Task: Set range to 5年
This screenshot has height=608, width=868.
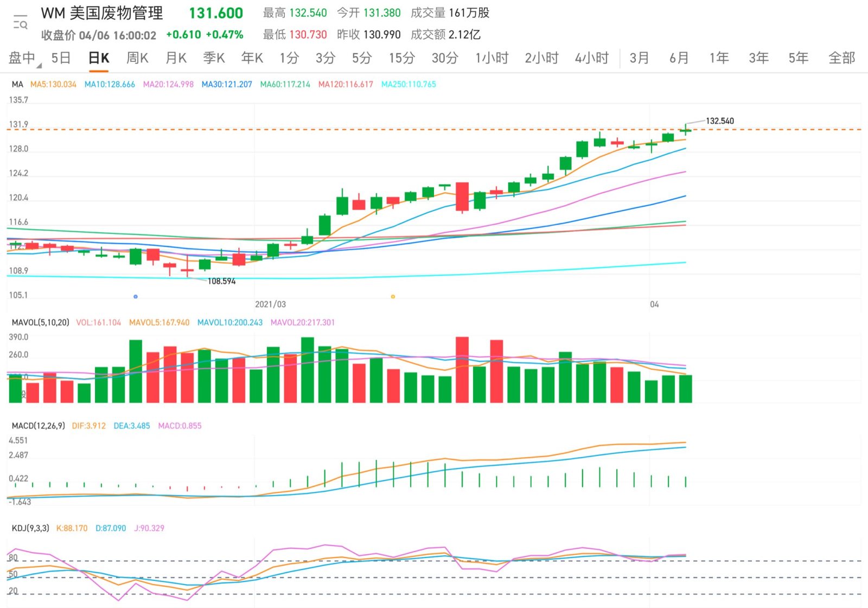Action: coord(799,58)
